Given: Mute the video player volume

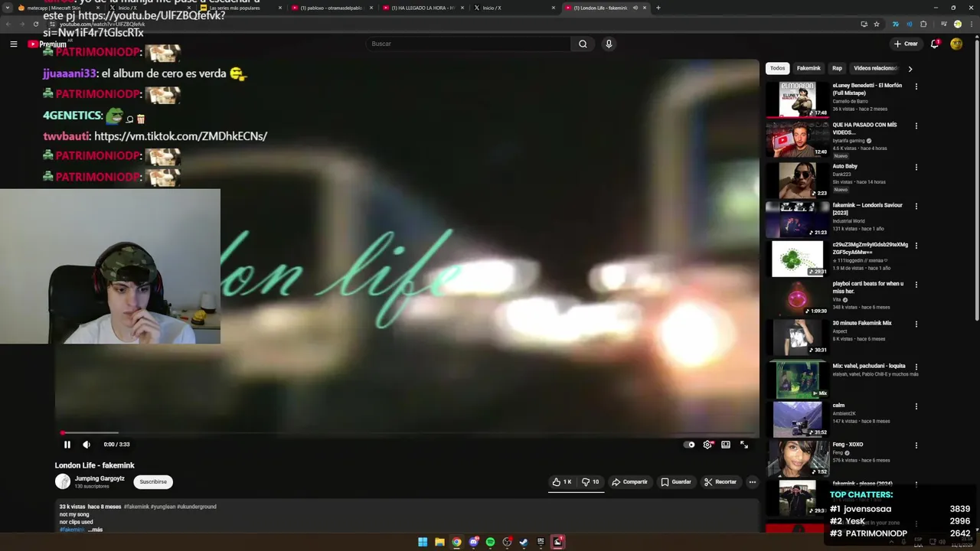Looking at the screenshot, I should pyautogui.click(x=87, y=445).
